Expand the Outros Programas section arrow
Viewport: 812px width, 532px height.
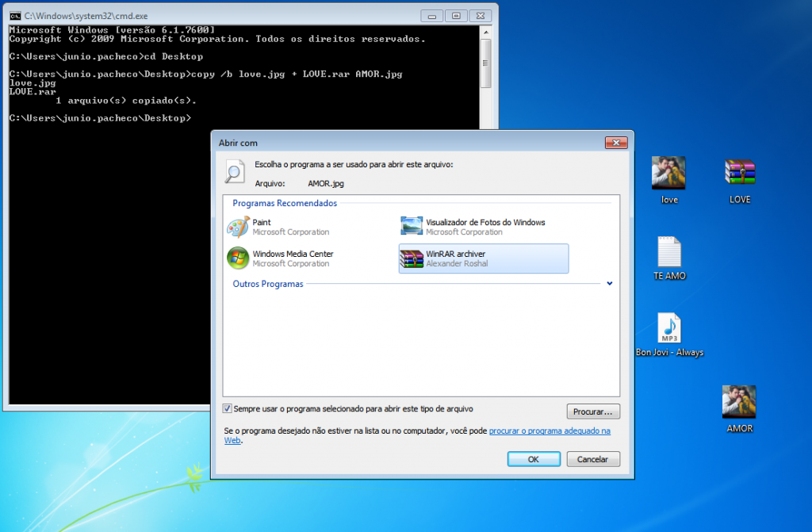[610, 283]
